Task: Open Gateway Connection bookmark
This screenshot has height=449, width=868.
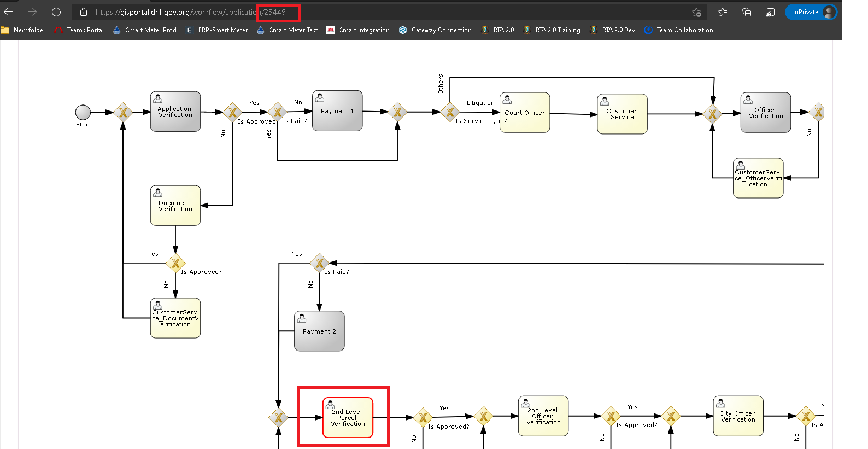Action: [435, 30]
